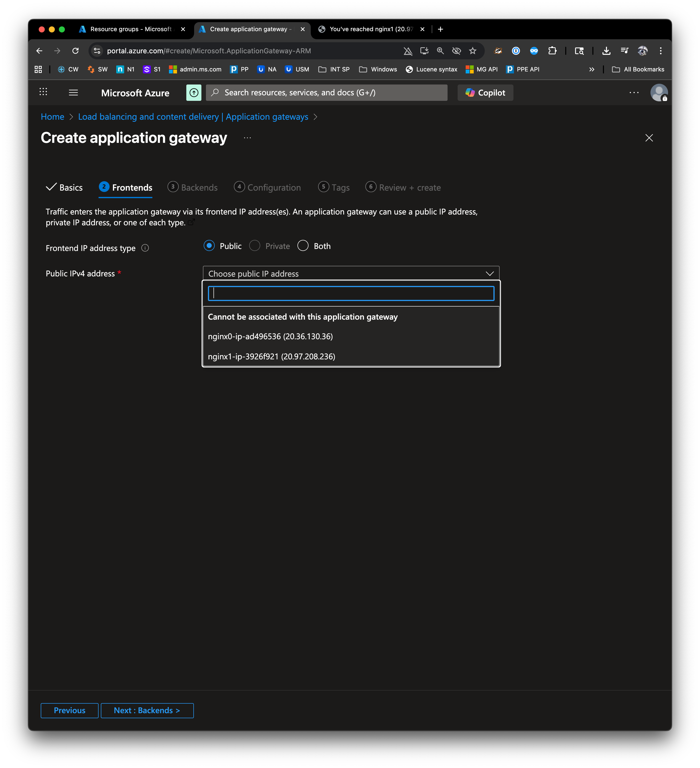Follow the Home breadcrumb link
This screenshot has height=768, width=700.
pyautogui.click(x=53, y=117)
